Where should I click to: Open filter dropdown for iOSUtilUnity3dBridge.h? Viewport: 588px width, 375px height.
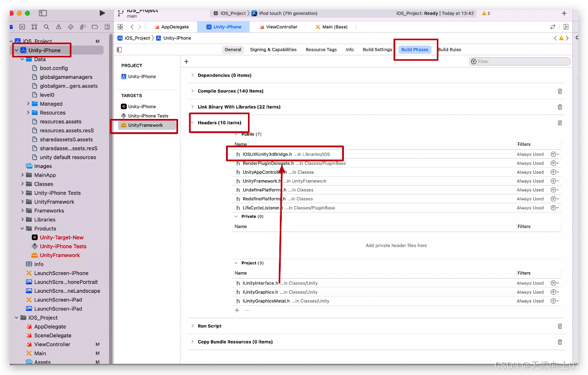tap(555, 154)
